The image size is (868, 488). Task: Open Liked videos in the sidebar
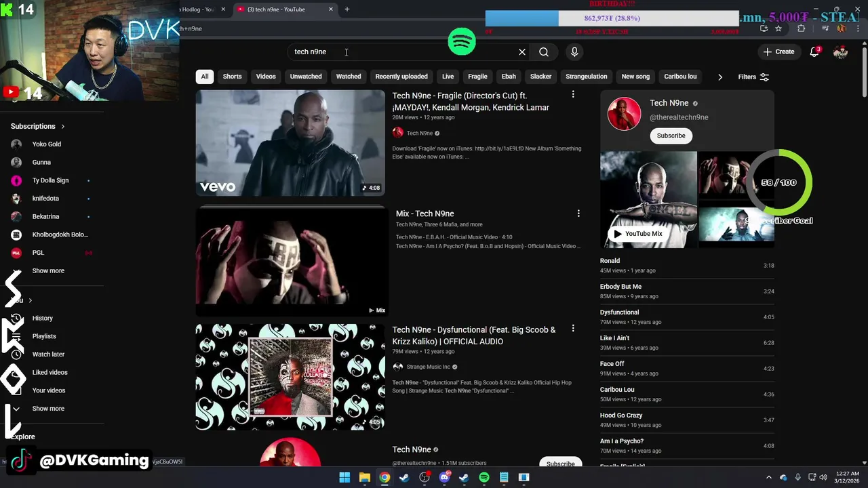click(x=50, y=372)
